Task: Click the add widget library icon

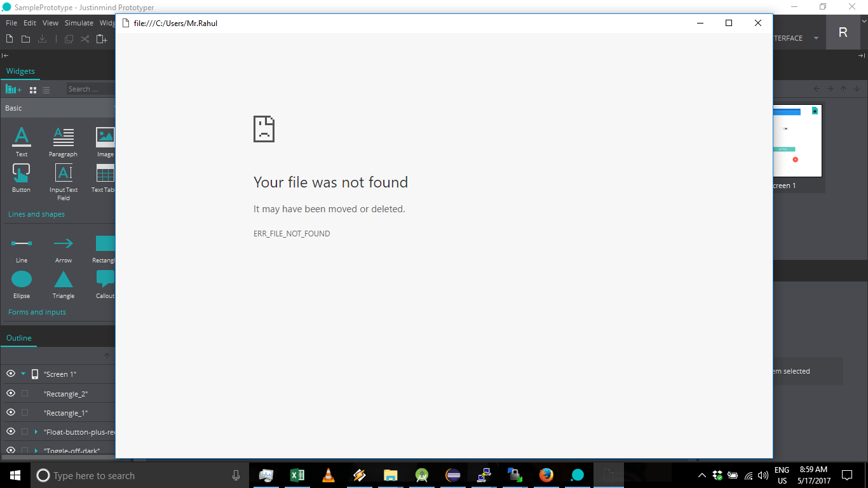Action: pos(13,90)
